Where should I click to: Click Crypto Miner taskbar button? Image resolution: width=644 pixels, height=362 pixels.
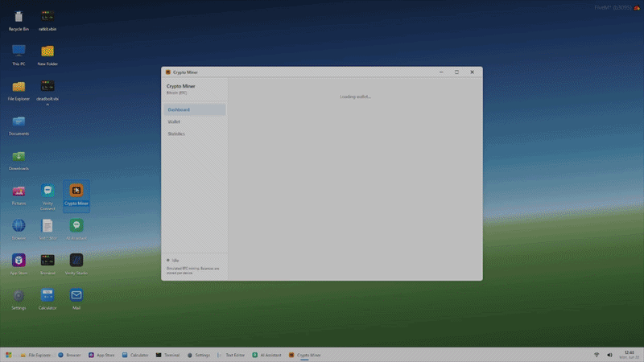(x=305, y=355)
